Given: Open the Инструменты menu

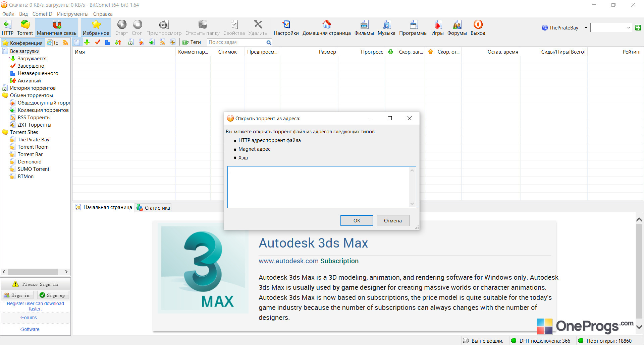Looking at the screenshot, I should click(x=73, y=14).
